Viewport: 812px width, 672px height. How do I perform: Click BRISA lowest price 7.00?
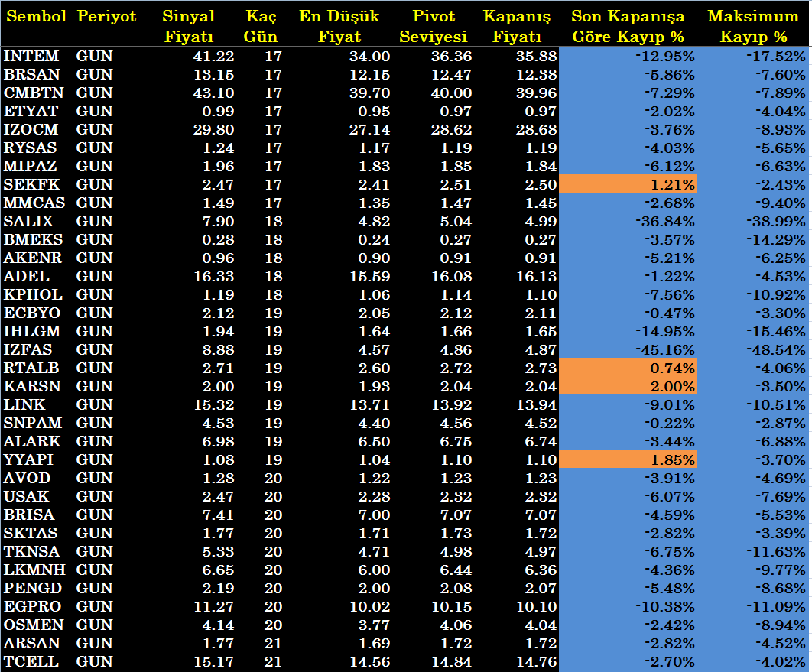pos(375,515)
